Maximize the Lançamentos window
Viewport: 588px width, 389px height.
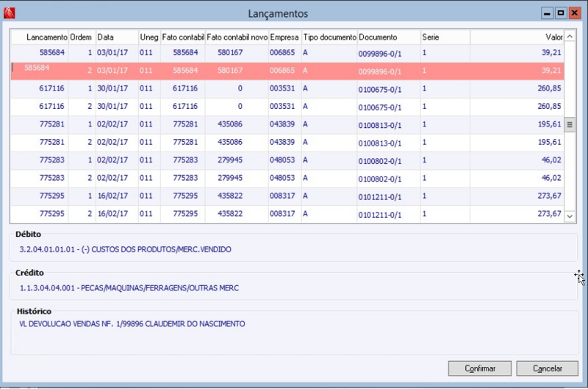point(561,13)
